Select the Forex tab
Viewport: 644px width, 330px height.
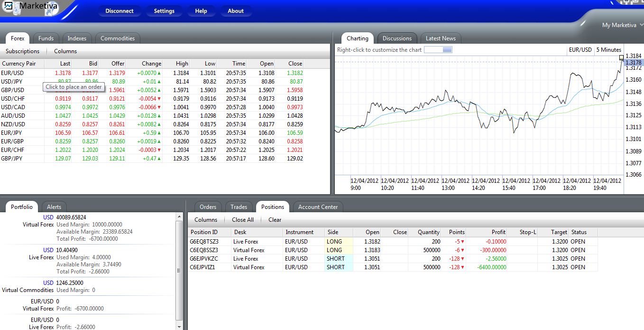tap(18, 38)
